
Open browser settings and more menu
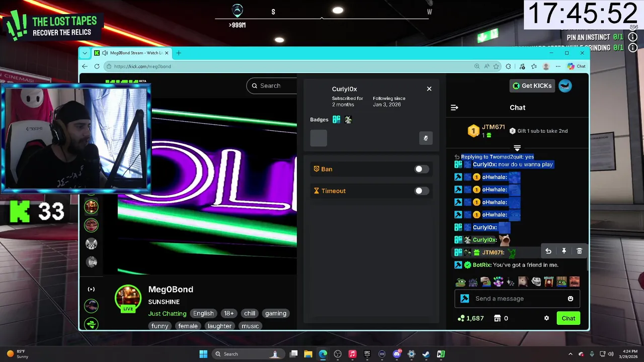558,66
